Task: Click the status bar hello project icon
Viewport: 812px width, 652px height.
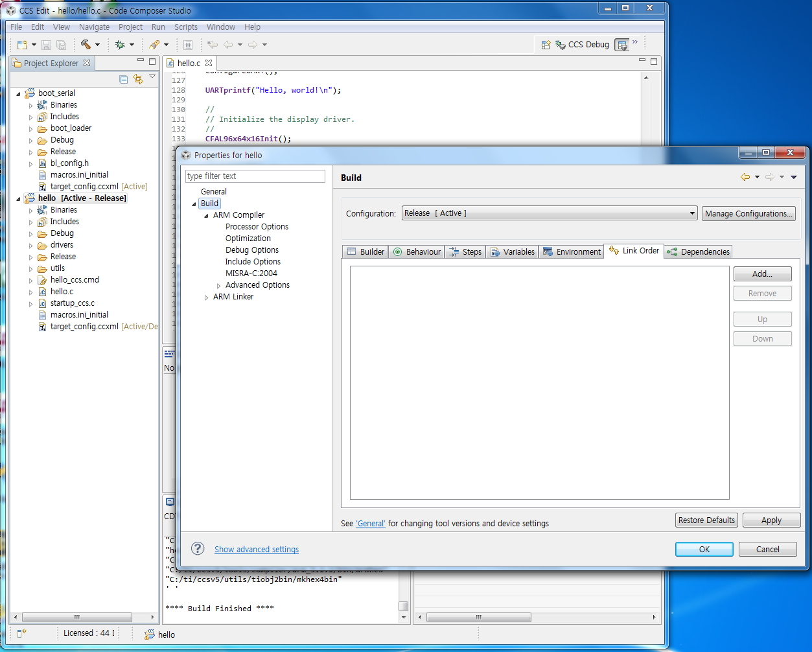Action: pos(151,634)
